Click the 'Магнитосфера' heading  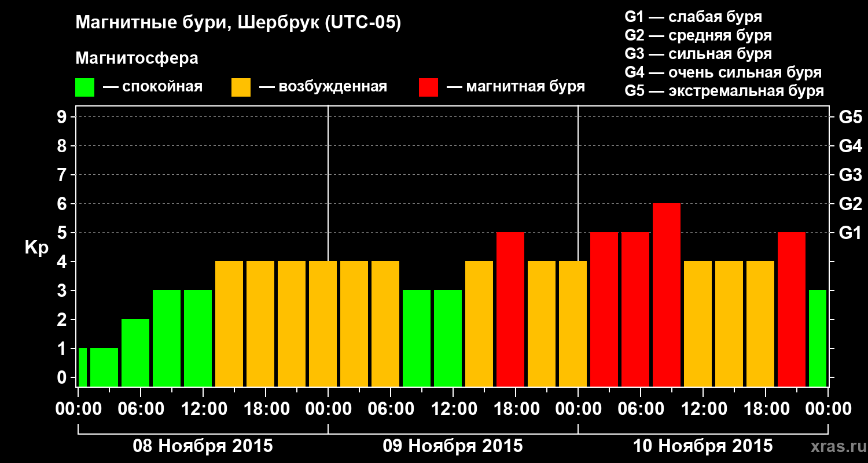coord(137,58)
